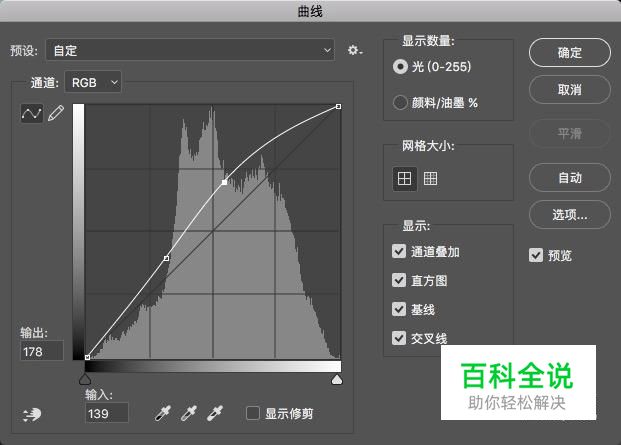Pick the white point eyedropper
The width and height of the screenshot is (621, 445).
pyautogui.click(x=215, y=413)
